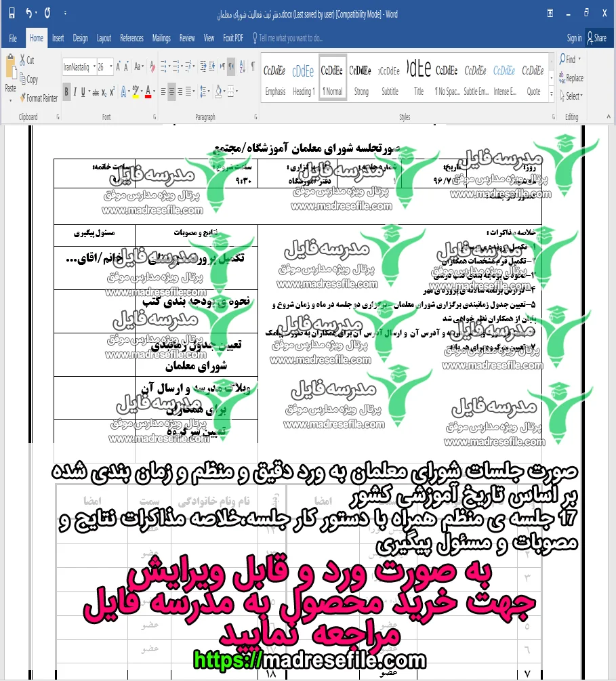616x681 pixels.
Task: Redo the last action
Action: [47, 14]
